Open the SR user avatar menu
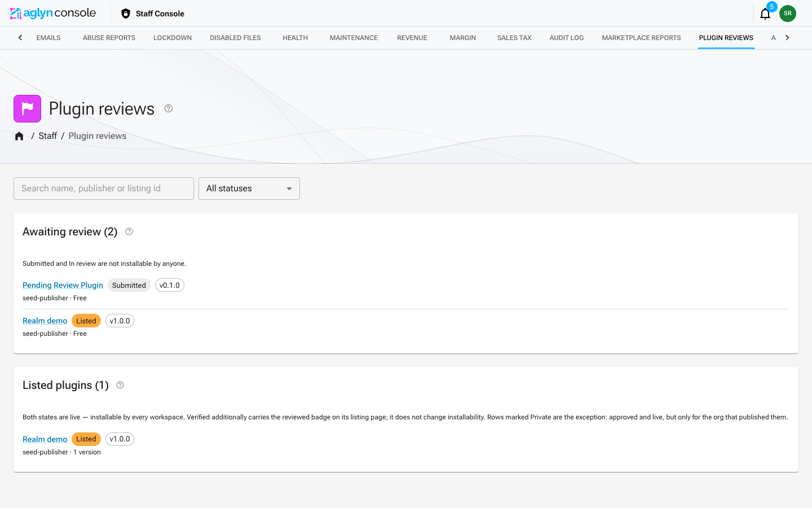 pyautogui.click(x=788, y=14)
